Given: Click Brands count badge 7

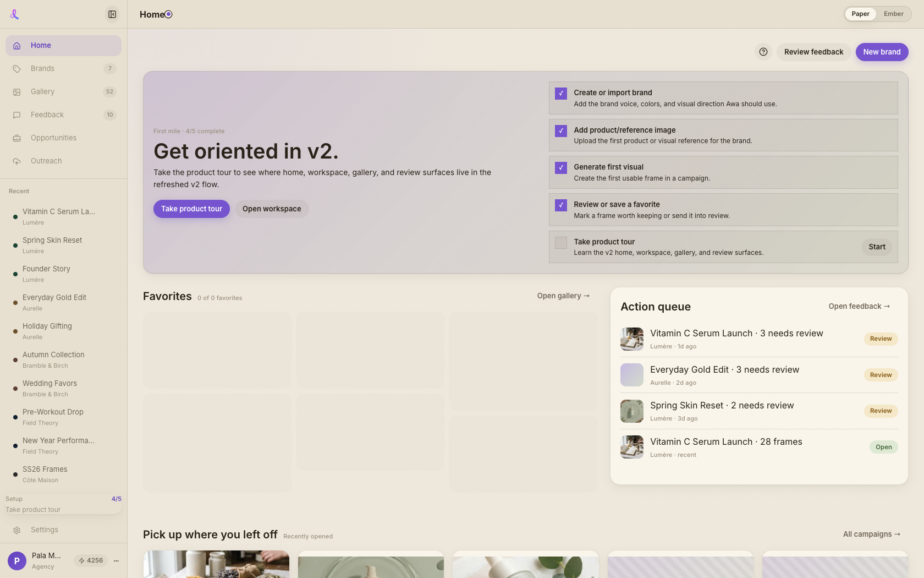Looking at the screenshot, I should point(110,69).
